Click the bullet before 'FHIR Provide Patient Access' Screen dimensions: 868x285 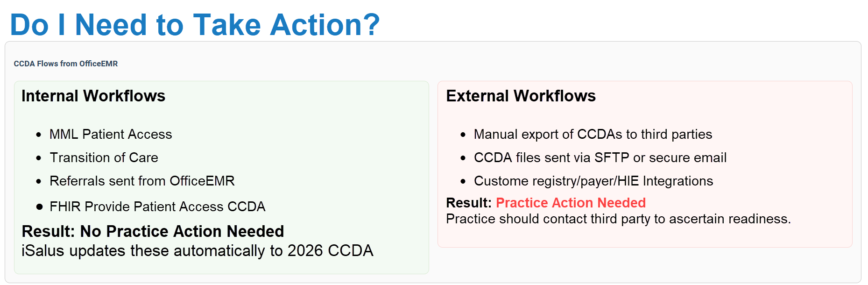tap(39, 207)
